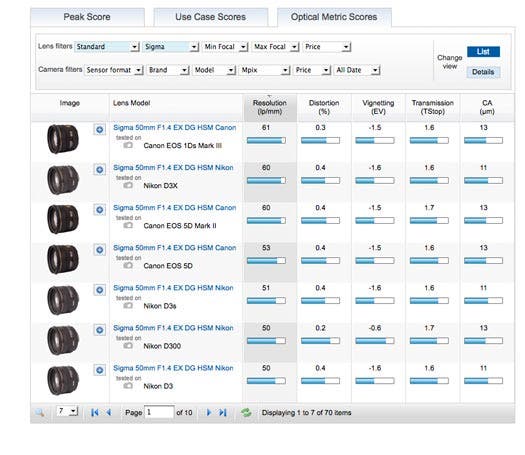
Task: Open Sigma 50mm Nikon link tested on Nikon D3X
Action: pyautogui.click(x=173, y=168)
